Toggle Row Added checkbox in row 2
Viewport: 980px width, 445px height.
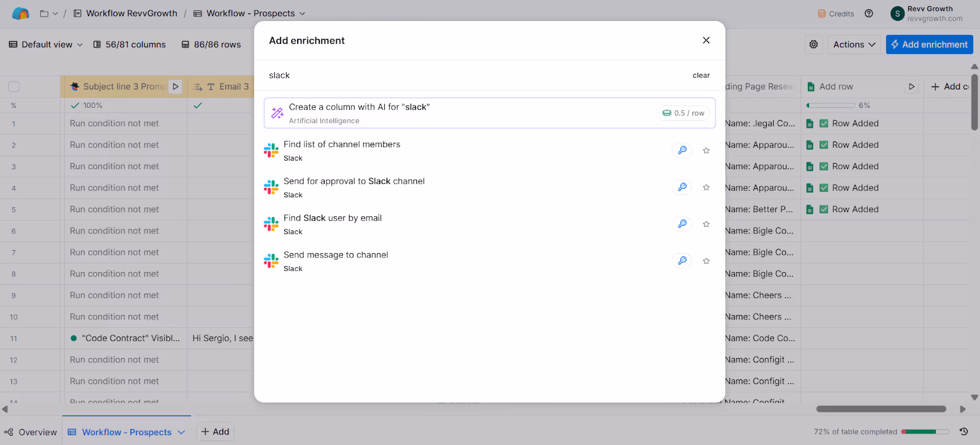click(x=824, y=145)
